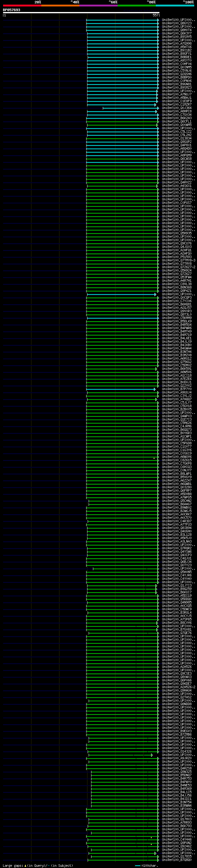
Task: Click the cyan alignment bar of UniRef100_B7P7Y0
Action: click(x=121, y=389)
